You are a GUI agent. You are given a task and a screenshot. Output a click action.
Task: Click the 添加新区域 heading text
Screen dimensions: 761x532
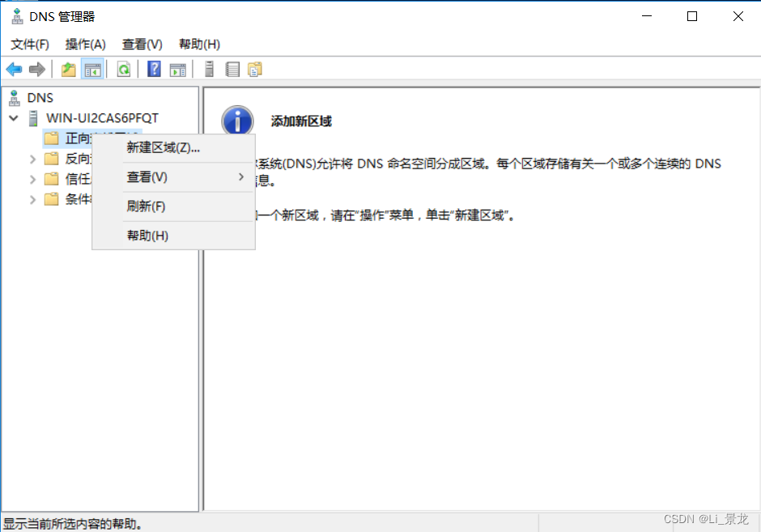[301, 121]
